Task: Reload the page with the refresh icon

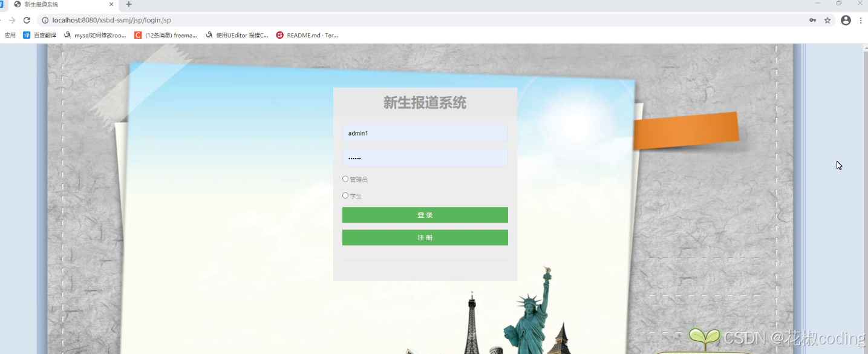Action: 27,20
